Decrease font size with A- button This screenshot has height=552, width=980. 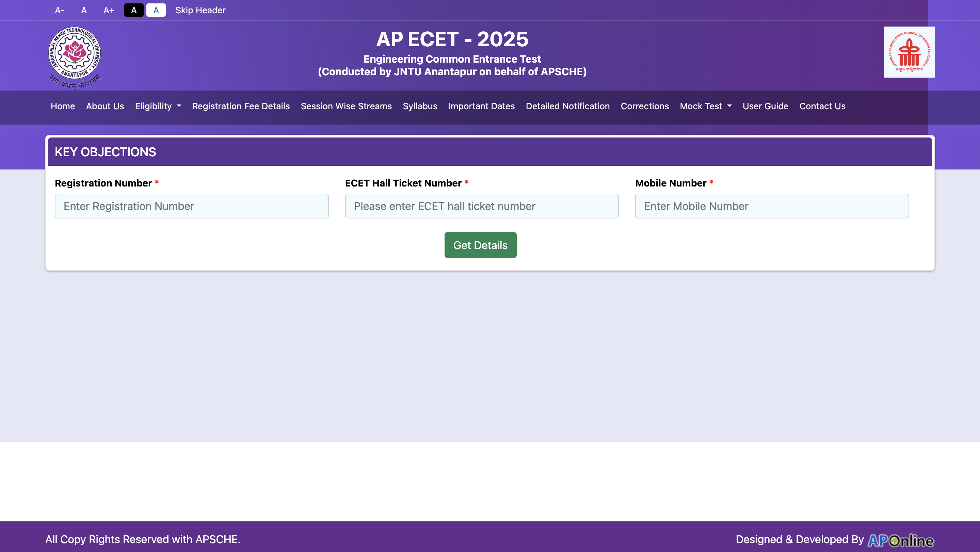[x=59, y=10]
